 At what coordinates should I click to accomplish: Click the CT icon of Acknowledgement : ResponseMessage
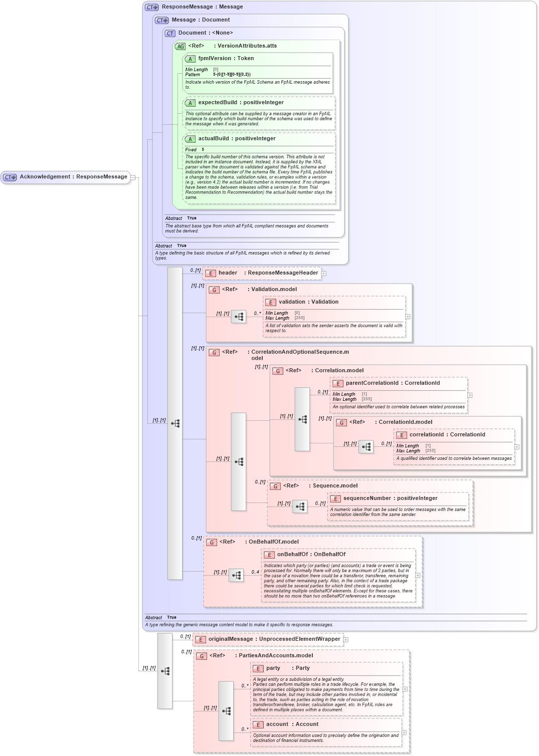tap(9, 176)
